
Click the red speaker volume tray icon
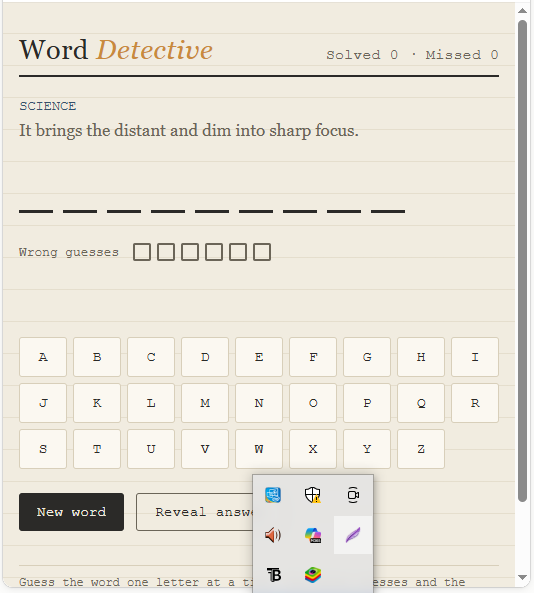click(x=273, y=535)
